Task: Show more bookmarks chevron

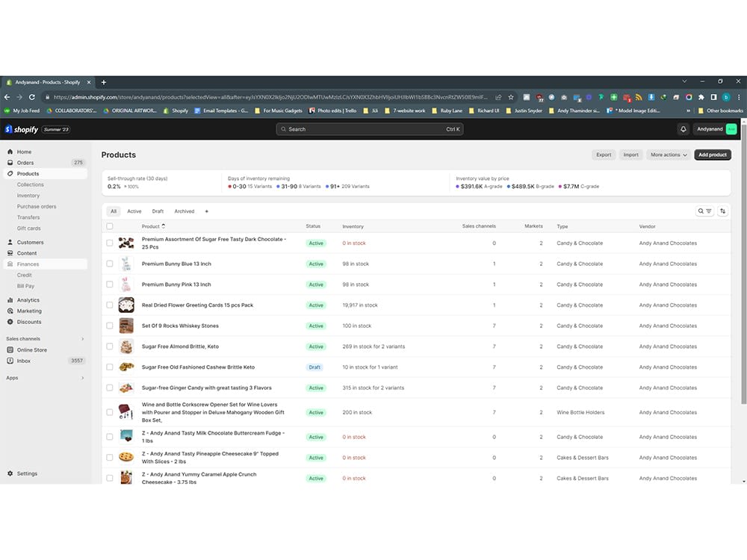Action: pos(688,111)
